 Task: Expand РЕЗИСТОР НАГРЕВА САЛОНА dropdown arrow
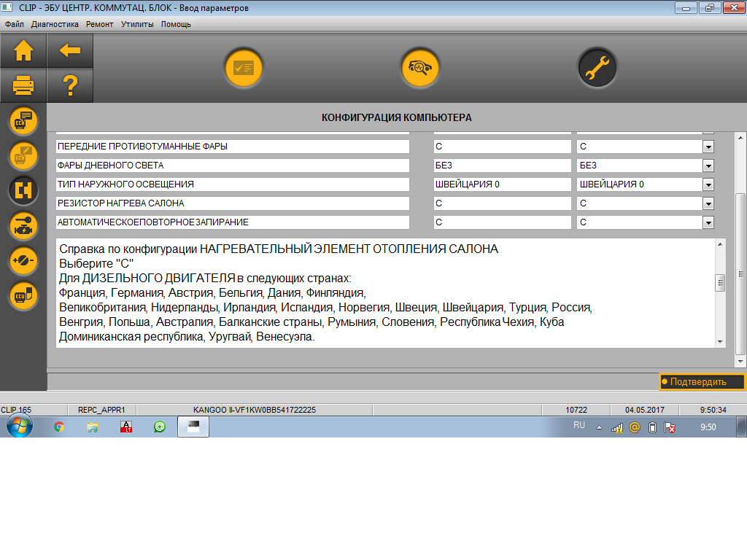pyautogui.click(x=708, y=204)
